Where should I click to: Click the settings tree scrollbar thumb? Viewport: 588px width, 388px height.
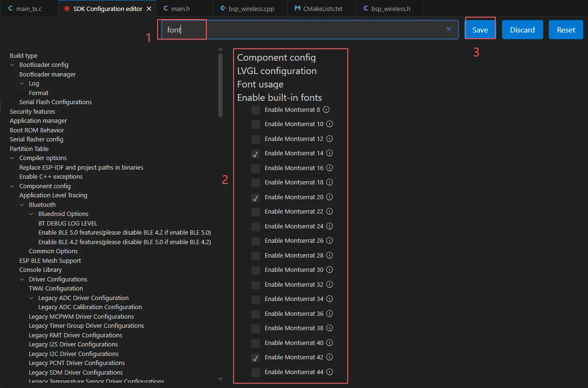tap(220, 85)
